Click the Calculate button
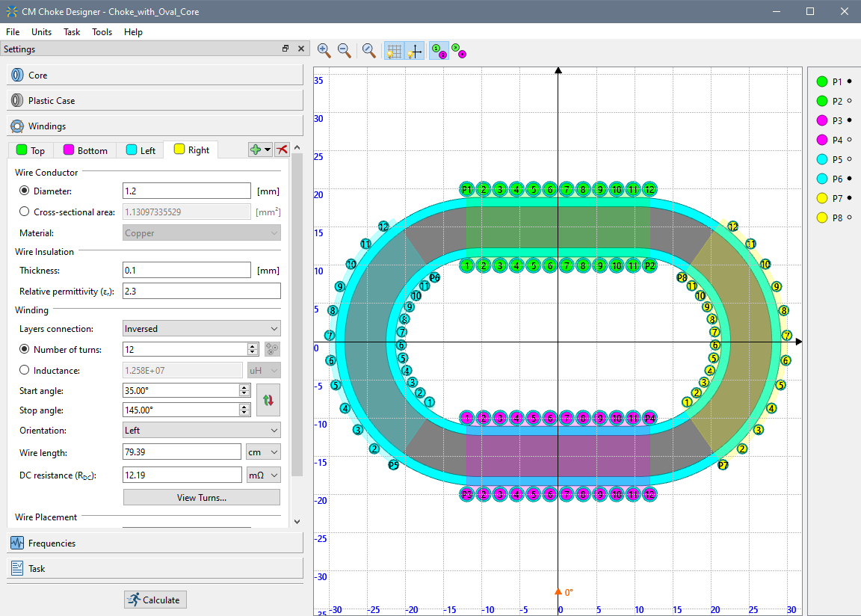Image resolution: width=861 pixels, height=616 pixels. click(x=155, y=600)
